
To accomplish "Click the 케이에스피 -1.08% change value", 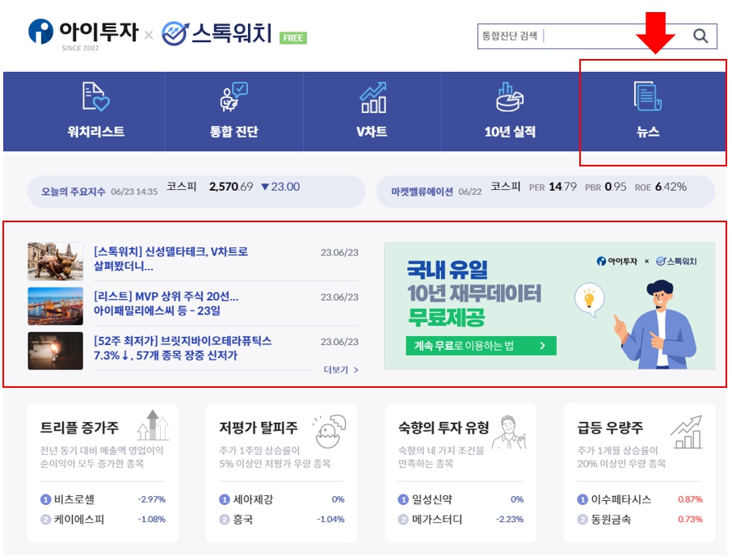I will 152,520.
